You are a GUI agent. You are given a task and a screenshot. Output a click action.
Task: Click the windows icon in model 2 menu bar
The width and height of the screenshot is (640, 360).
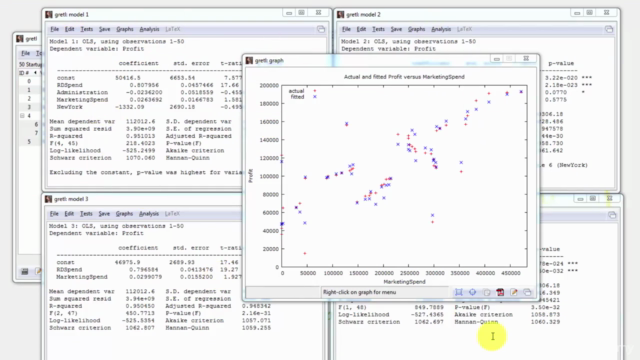609,29
